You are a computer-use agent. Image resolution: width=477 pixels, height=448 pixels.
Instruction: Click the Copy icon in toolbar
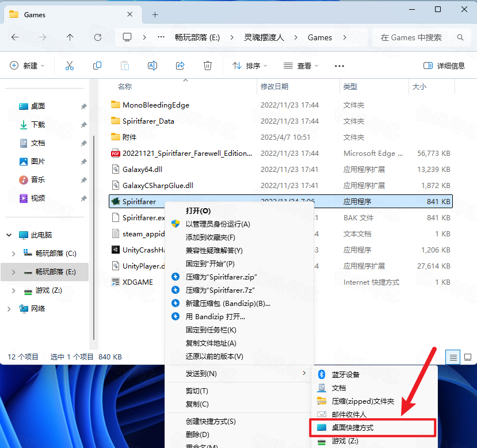[x=97, y=66]
